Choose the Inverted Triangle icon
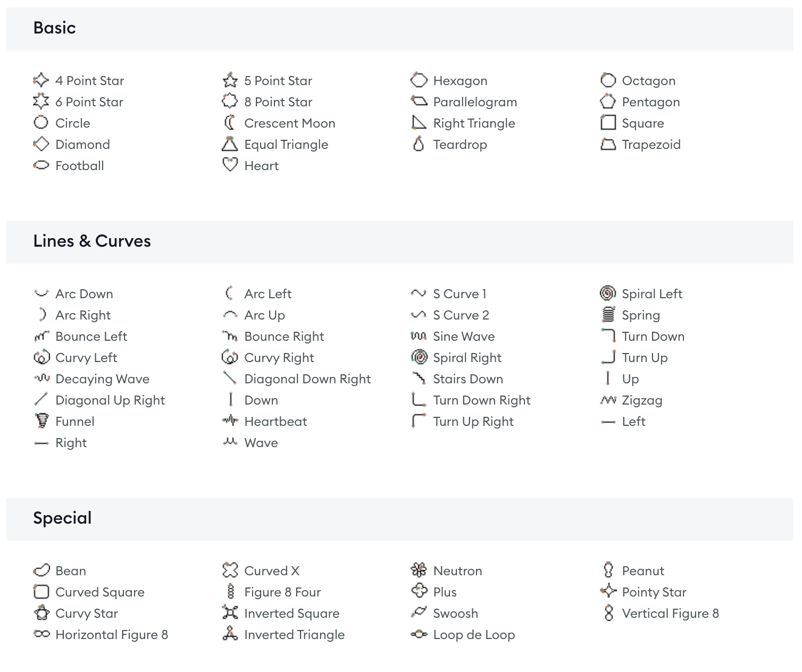 click(x=230, y=634)
